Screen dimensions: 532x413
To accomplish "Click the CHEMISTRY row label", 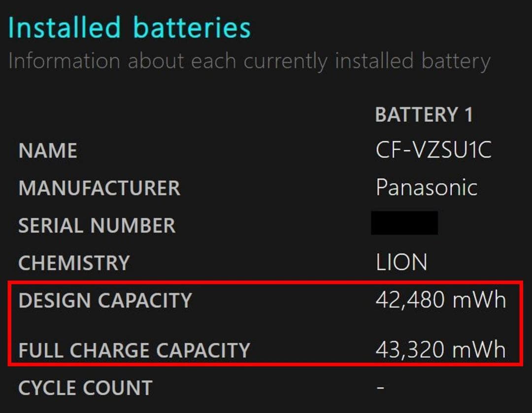I will tap(74, 263).
